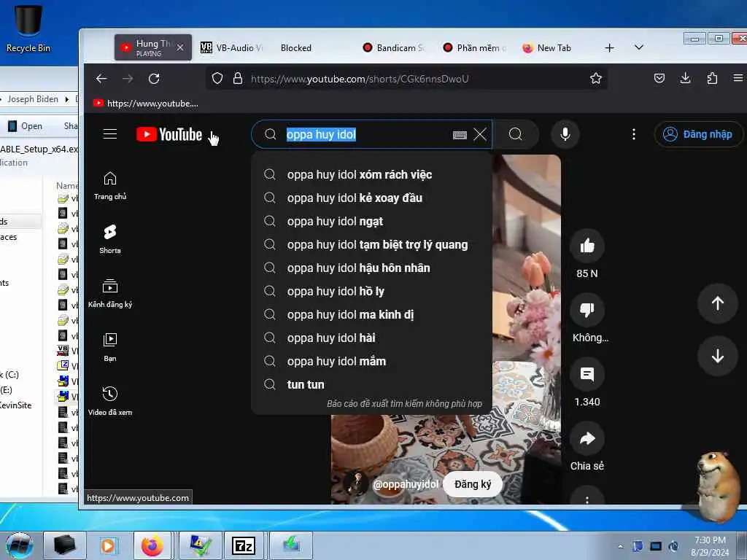Open a new tab with plus
The image size is (747, 560).
click(x=609, y=47)
